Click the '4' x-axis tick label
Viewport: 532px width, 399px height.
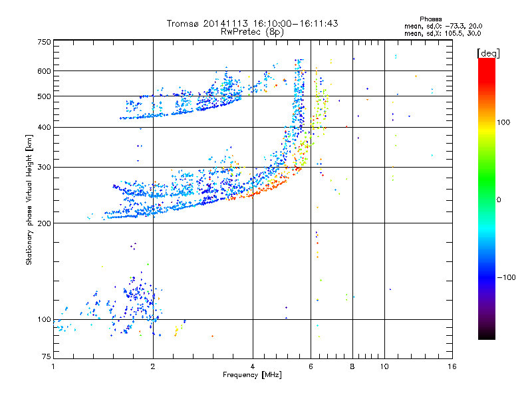pos(253,366)
